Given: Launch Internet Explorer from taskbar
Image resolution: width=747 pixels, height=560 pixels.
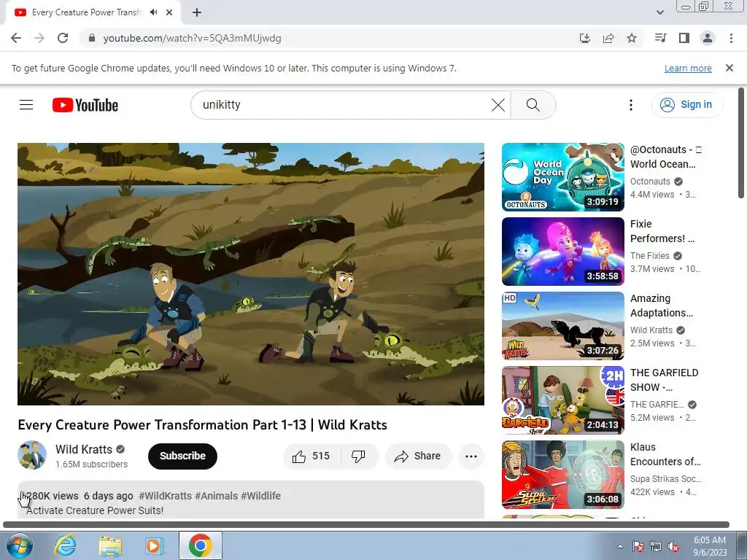Looking at the screenshot, I should [65, 545].
